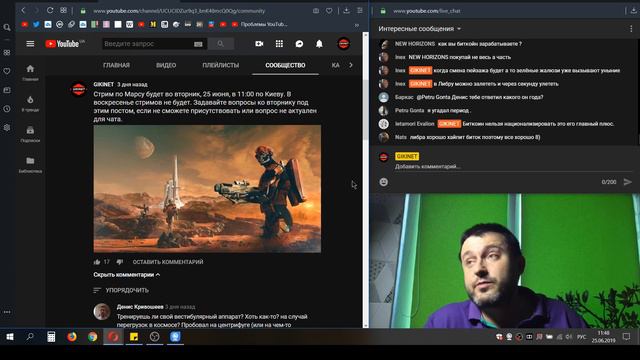Focus the live chat comment input field

click(x=513, y=167)
